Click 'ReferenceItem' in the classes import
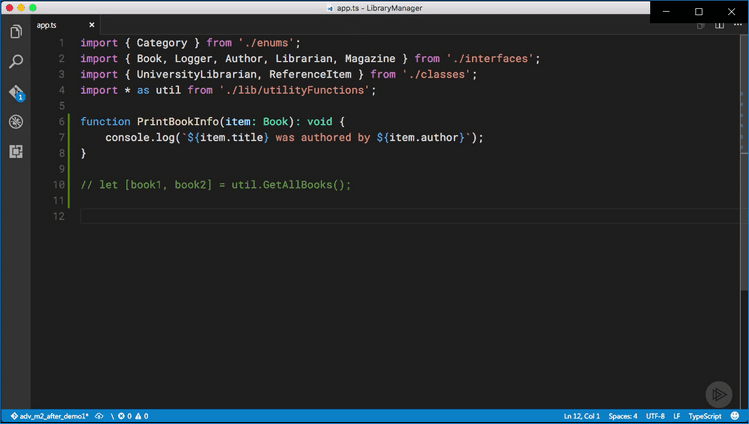 tap(310, 74)
